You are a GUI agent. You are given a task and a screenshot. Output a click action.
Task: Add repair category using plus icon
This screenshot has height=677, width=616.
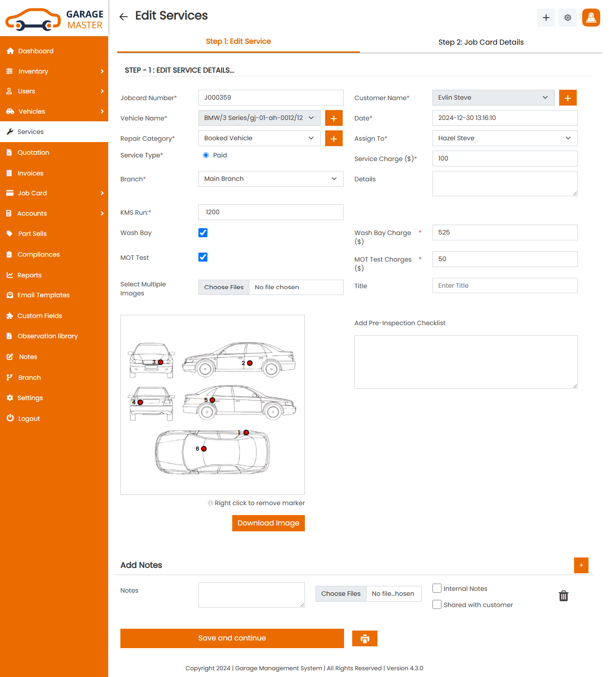click(334, 138)
